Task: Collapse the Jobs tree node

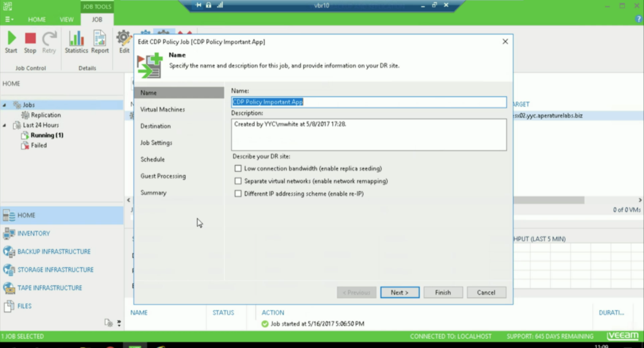Action: (5, 105)
